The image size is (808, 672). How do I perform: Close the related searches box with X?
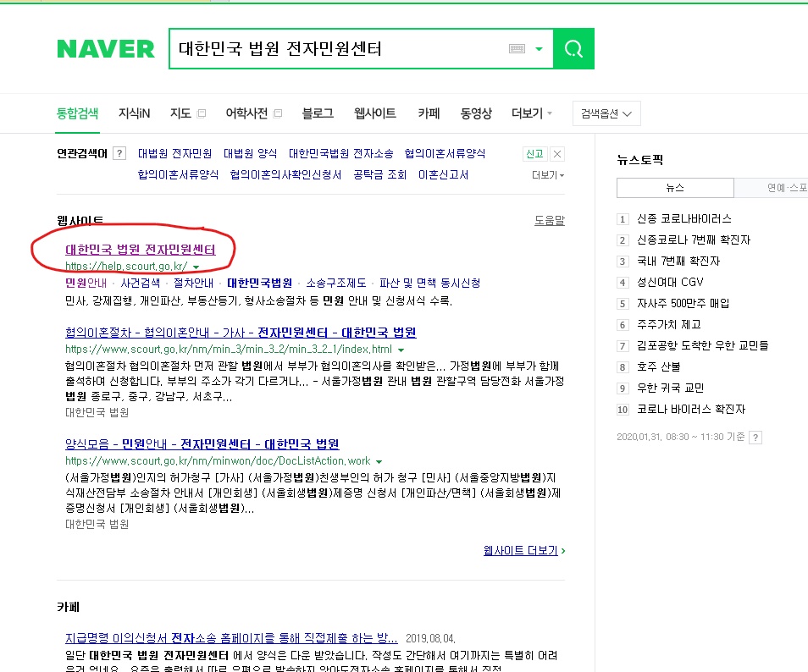pyautogui.click(x=557, y=153)
